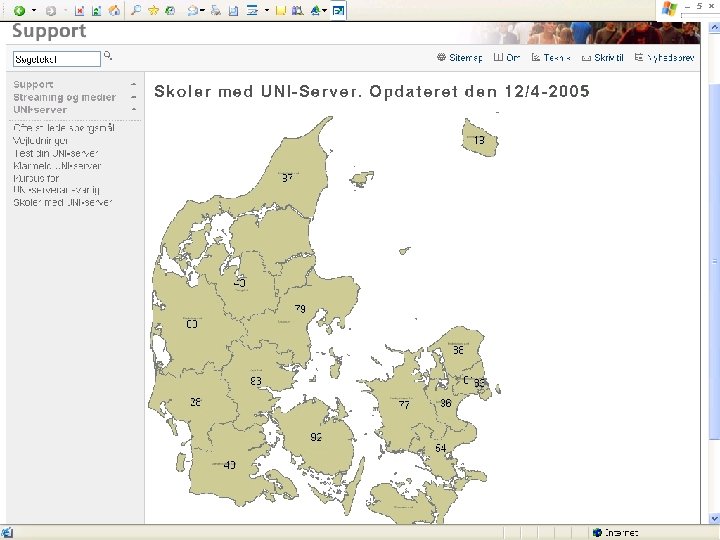The width and height of the screenshot is (720, 540).
Task: Click the map region labeled 79
Action: click(300, 309)
